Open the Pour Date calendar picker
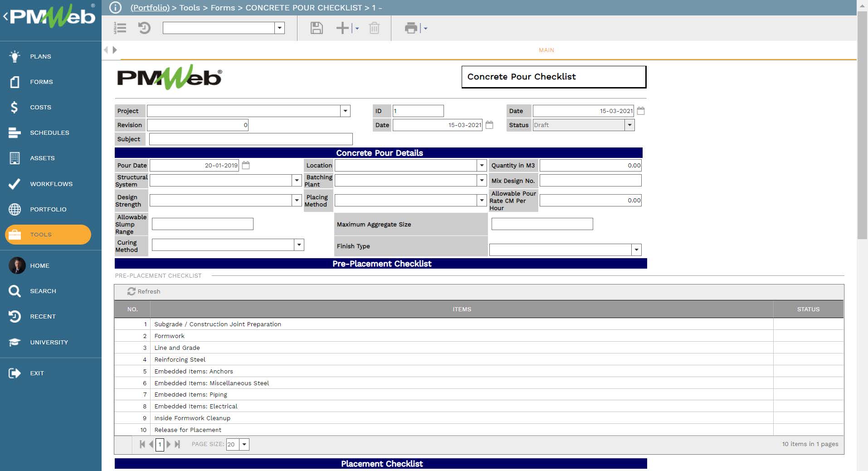The width and height of the screenshot is (868, 471). pos(245,165)
